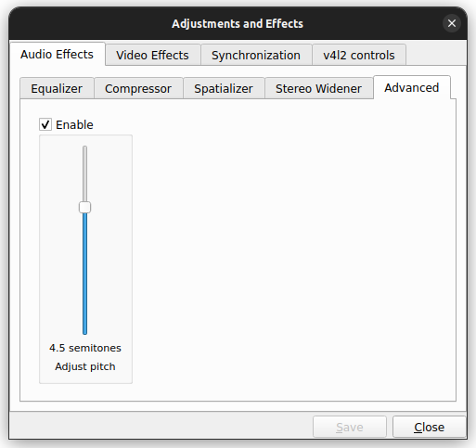Switch to the Video Effects tab
Screen dimensions: 476x448
pyautogui.click(x=152, y=55)
